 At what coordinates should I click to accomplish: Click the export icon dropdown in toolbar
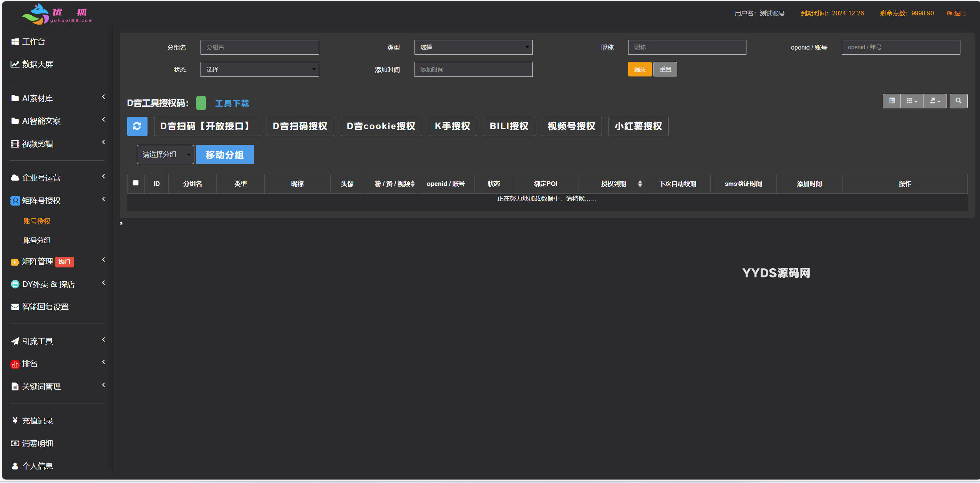pos(935,101)
